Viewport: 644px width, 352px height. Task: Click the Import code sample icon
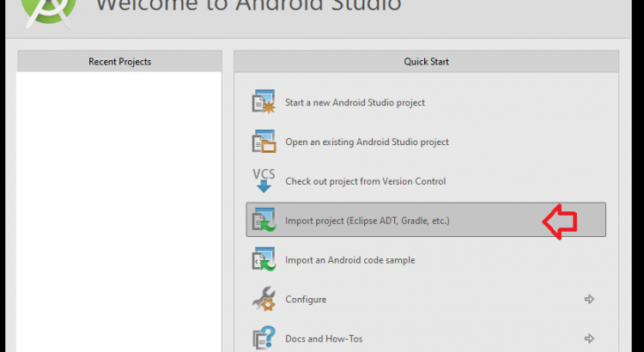pyautogui.click(x=263, y=260)
